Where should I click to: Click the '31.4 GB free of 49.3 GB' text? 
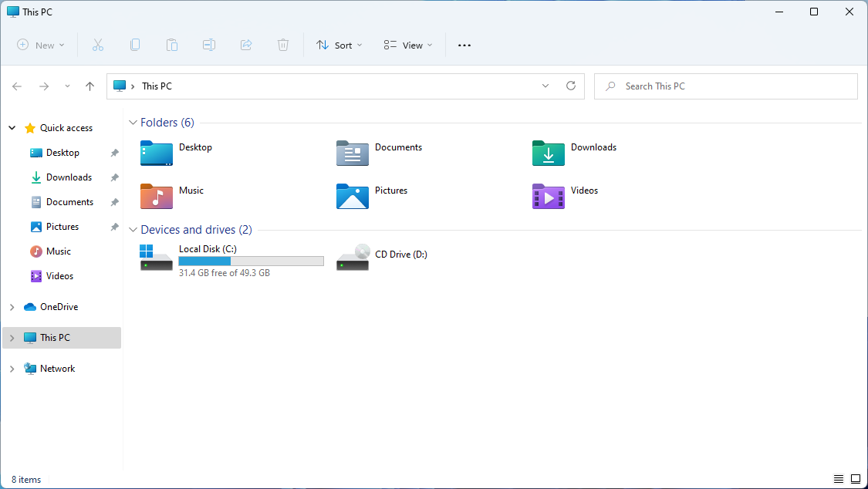click(x=225, y=273)
